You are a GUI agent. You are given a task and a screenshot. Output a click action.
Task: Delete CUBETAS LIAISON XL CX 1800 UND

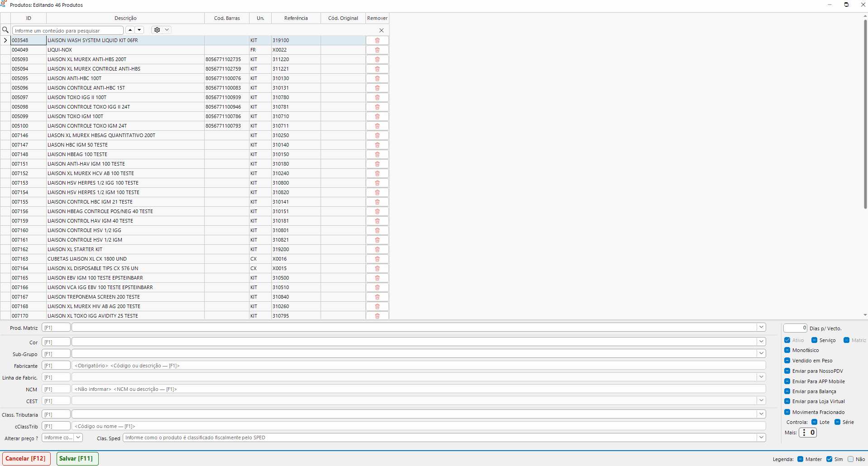click(x=377, y=259)
